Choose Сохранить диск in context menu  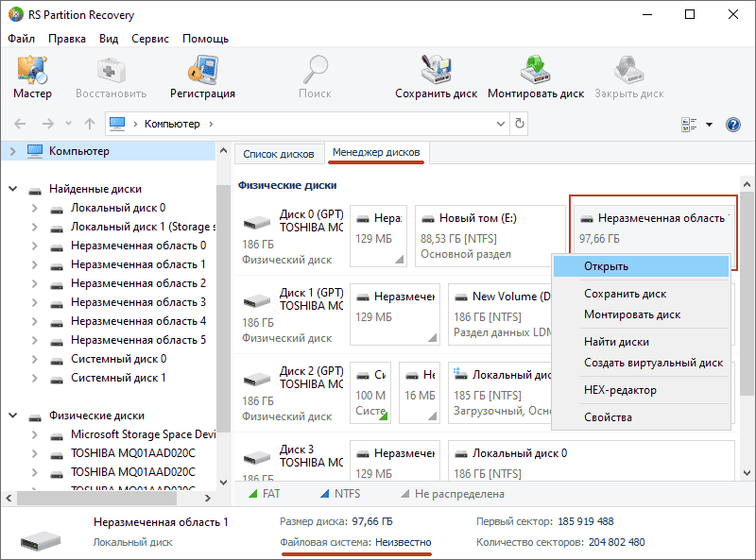(641, 294)
